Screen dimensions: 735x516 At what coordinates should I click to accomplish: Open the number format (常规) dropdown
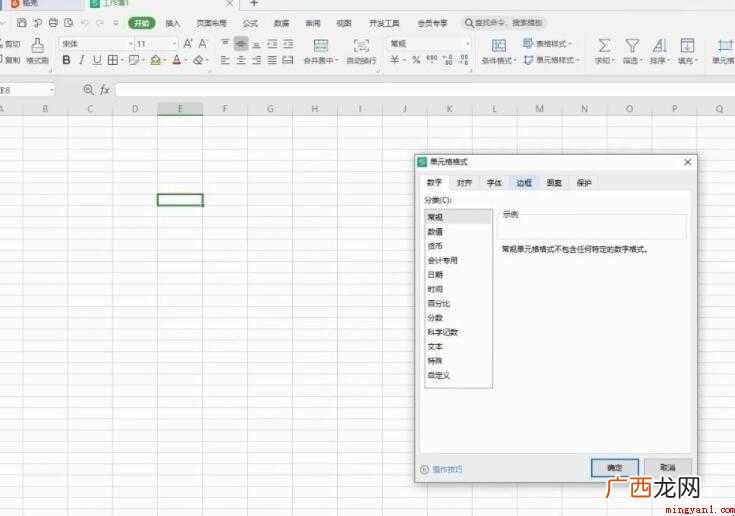click(467, 44)
